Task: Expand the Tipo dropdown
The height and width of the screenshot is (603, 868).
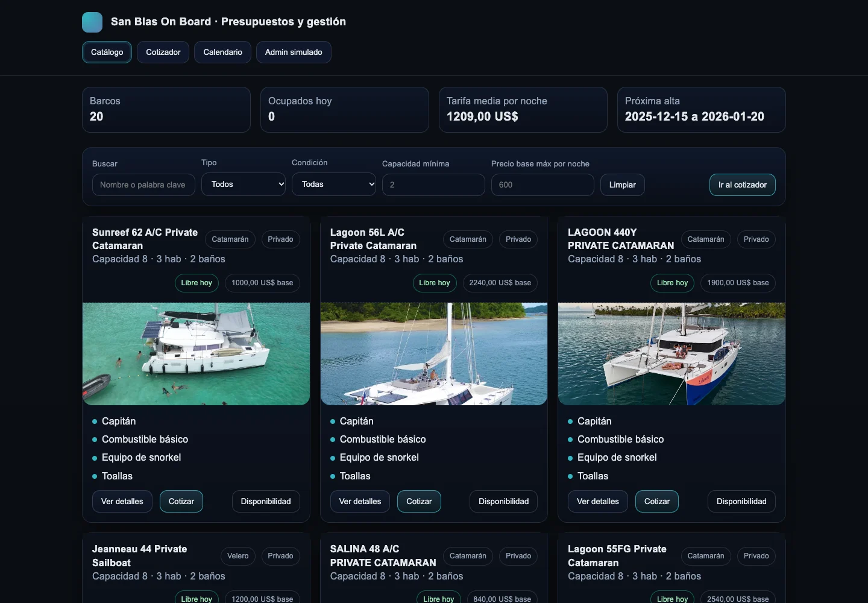Action: point(244,185)
